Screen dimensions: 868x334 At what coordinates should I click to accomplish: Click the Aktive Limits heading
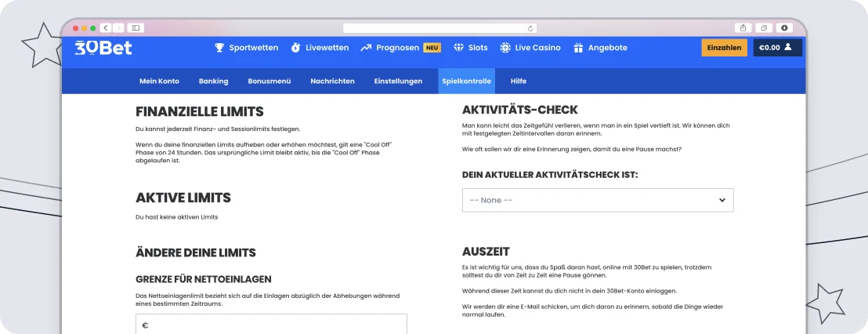click(183, 198)
